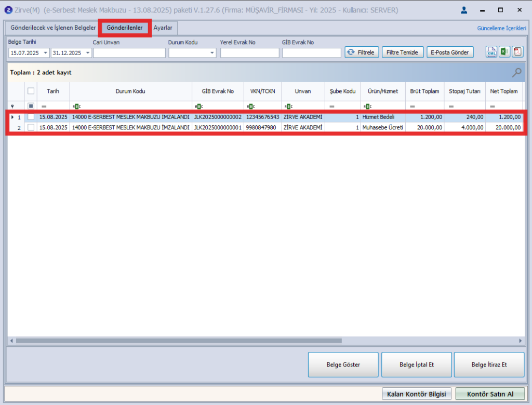This screenshot has width=532, height=405.
Task: Open Güncelleme İçerikleri link
Action: [501, 28]
